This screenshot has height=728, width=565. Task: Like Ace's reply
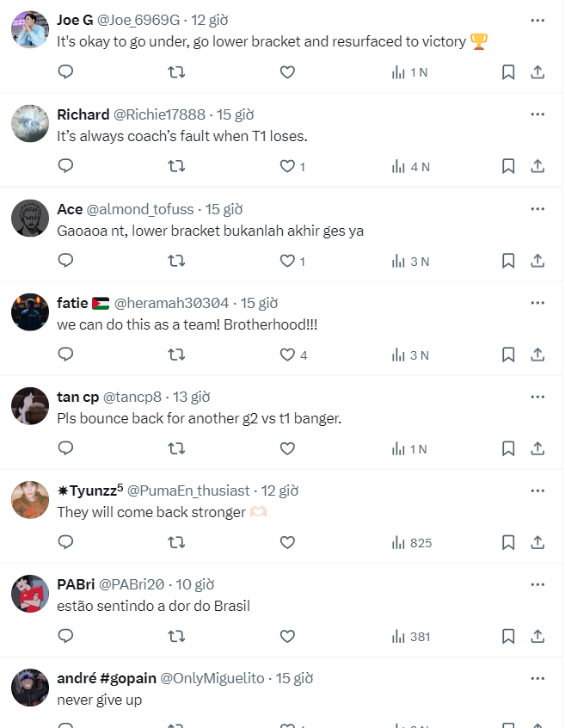(287, 261)
